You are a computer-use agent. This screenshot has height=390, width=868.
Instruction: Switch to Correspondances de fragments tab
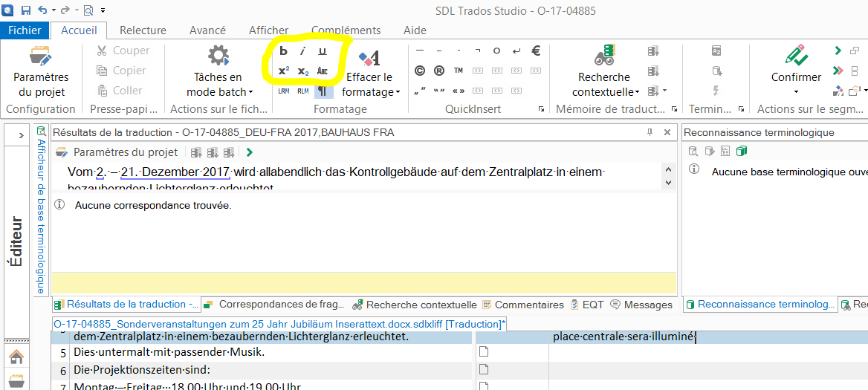pos(274,305)
